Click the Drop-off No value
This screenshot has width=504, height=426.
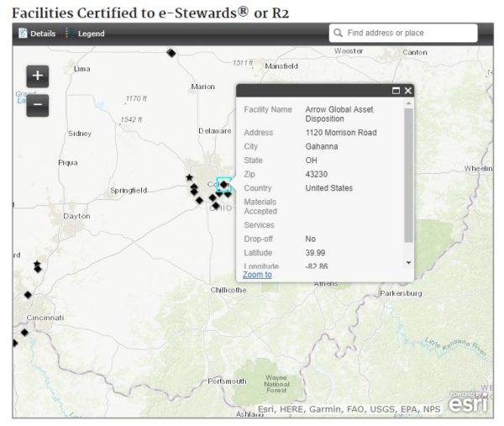311,239
